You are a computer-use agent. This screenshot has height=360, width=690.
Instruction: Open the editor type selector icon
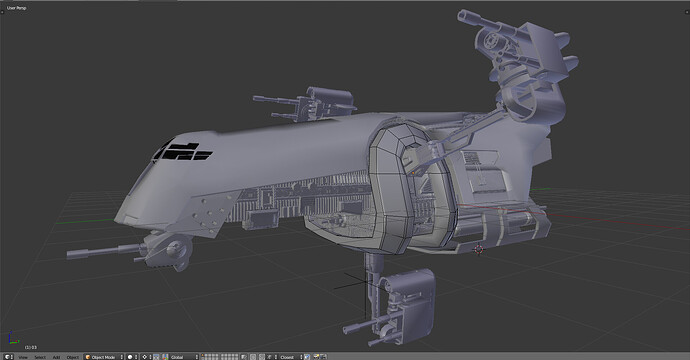pos(8,356)
